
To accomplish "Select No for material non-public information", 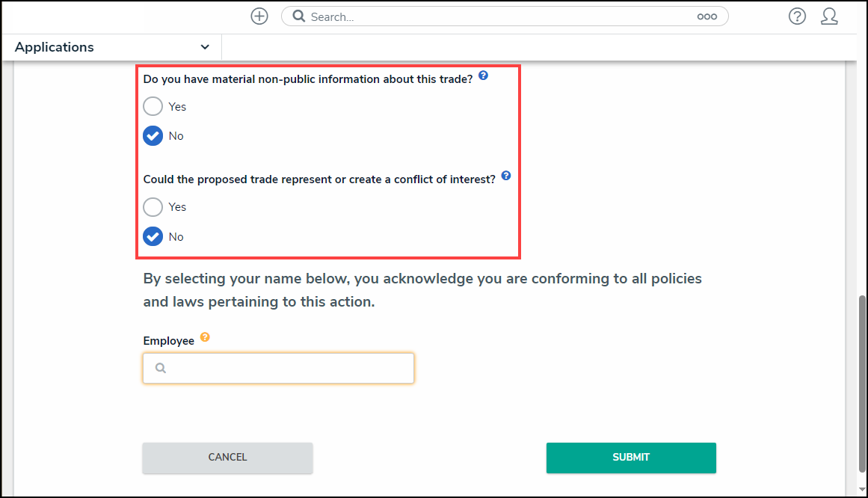I will (153, 136).
